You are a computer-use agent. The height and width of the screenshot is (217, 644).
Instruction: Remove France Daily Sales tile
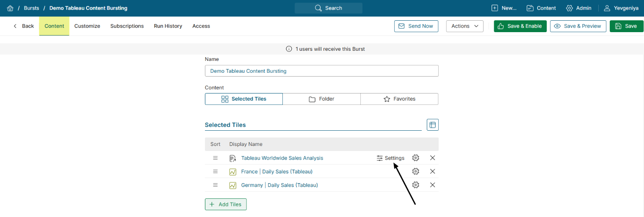coord(432,171)
